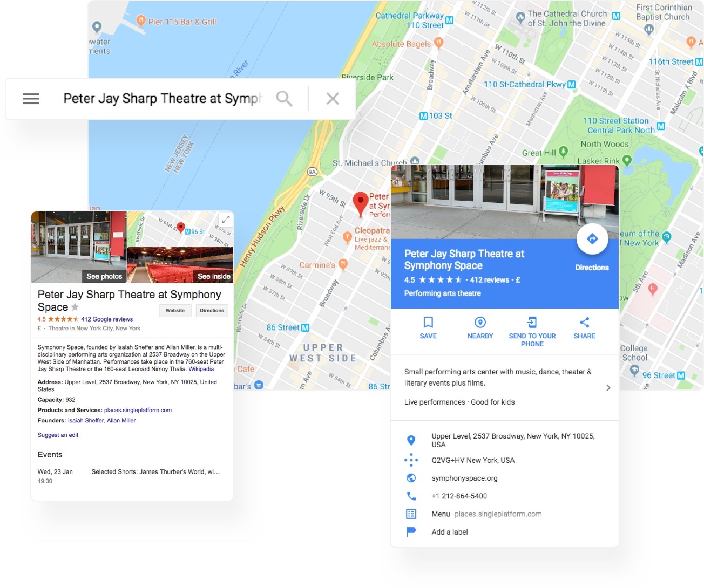Open Menu places.singleplatform.com in map card
The height and width of the screenshot is (588, 704).
click(486, 514)
